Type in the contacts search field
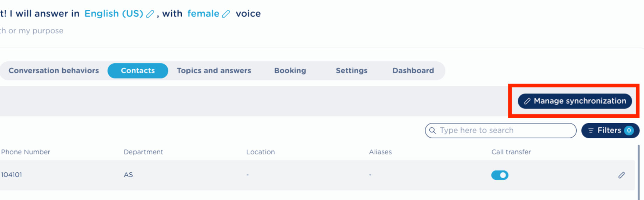The image size is (644, 200). [504, 131]
